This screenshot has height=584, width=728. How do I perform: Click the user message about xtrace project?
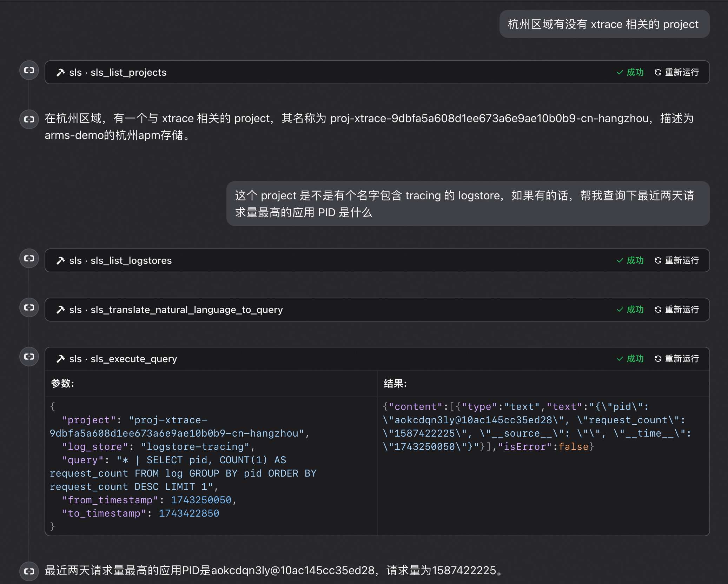click(604, 24)
